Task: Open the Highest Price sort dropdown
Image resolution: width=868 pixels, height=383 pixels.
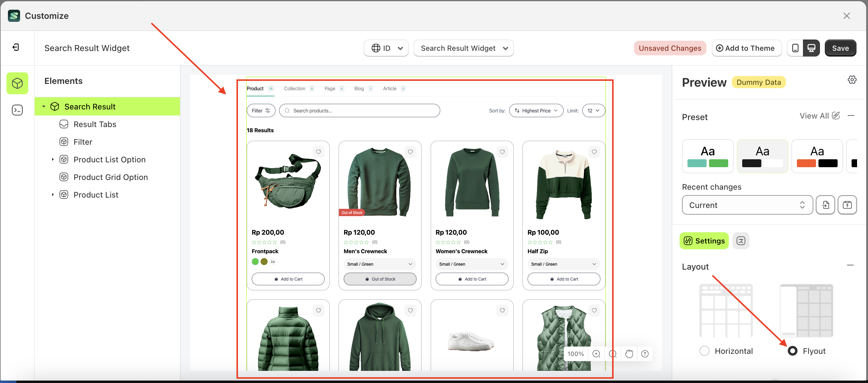Action: tap(536, 111)
